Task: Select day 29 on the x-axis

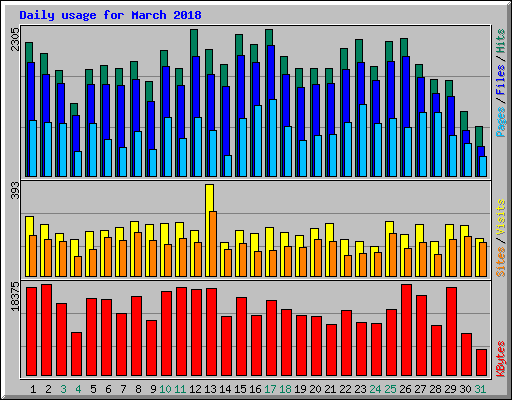Action: click(450, 389)
